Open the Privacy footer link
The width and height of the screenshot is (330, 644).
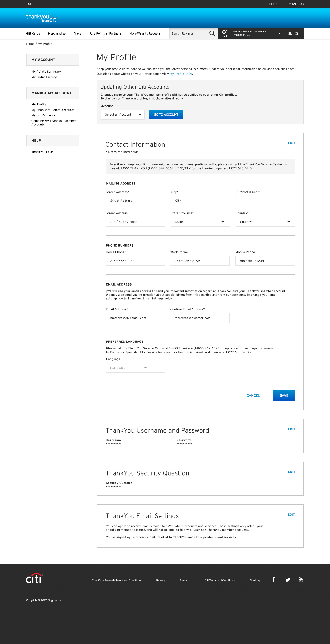pyautogui.click(x=160, y=581)
